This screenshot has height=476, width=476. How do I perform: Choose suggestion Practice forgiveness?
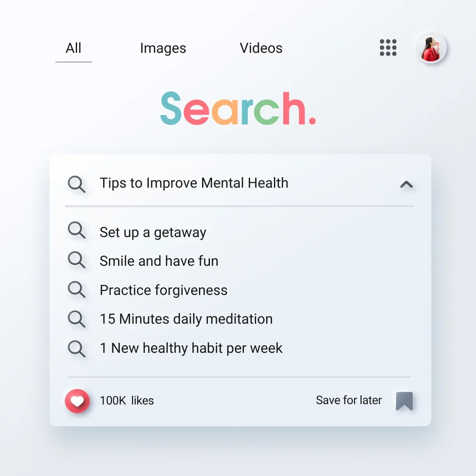pos(164,290)
